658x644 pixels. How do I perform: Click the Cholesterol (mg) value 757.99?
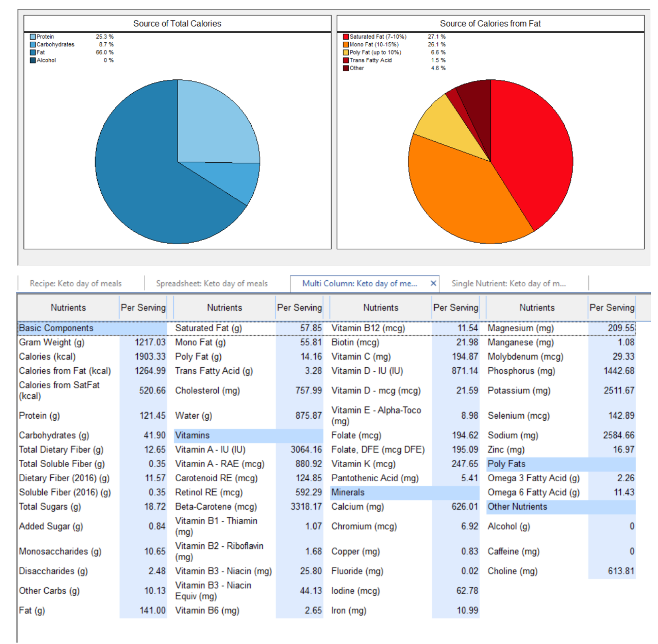(309, 391)
